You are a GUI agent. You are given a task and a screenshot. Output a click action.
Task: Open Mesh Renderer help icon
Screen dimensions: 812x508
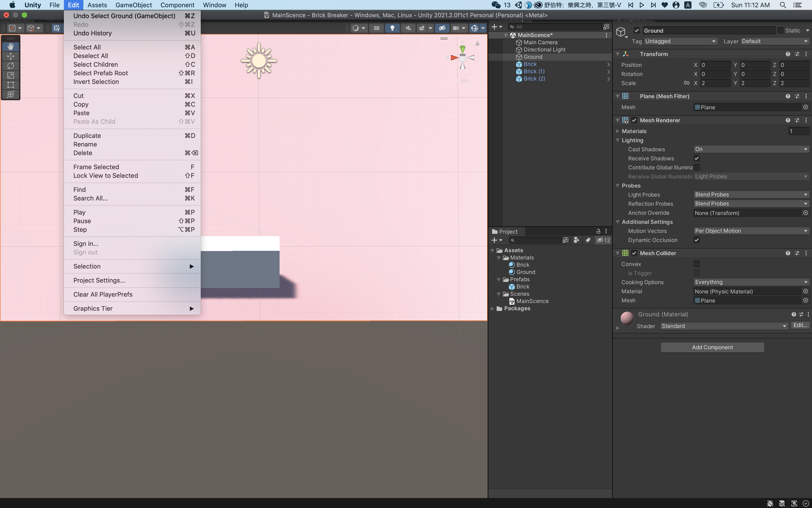[x=788, y=120]
